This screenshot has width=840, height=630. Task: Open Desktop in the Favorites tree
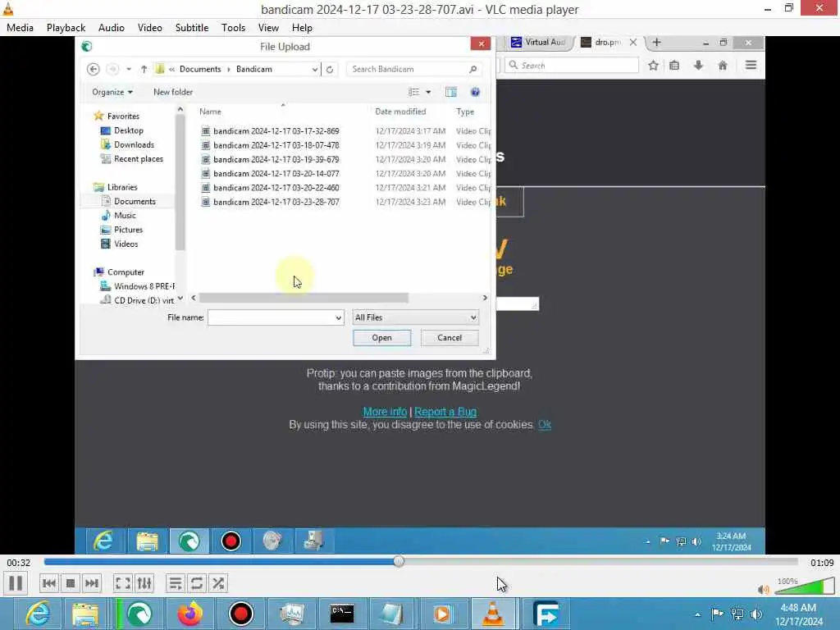pyautogui.click(x=129, y=130)
